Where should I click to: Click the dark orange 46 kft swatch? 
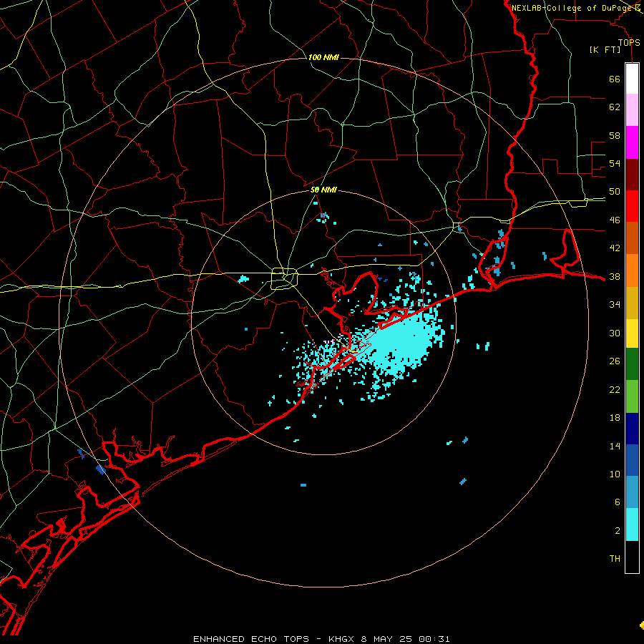632,238
